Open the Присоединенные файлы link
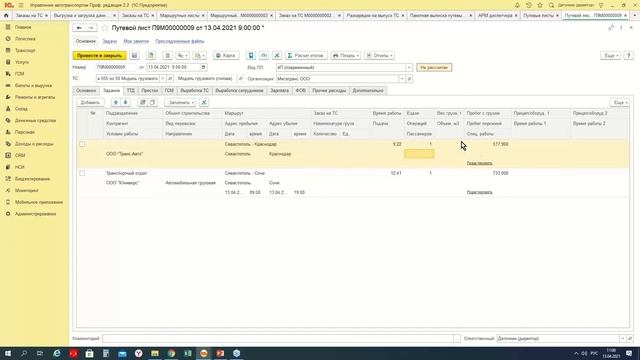640x360 pixels. tap(180, 41)
